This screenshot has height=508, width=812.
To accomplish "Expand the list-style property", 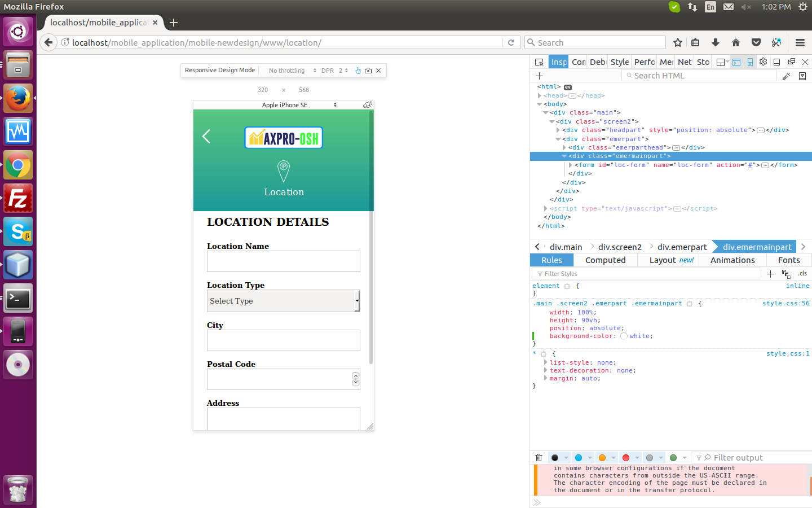I will [x=546, y=362].
